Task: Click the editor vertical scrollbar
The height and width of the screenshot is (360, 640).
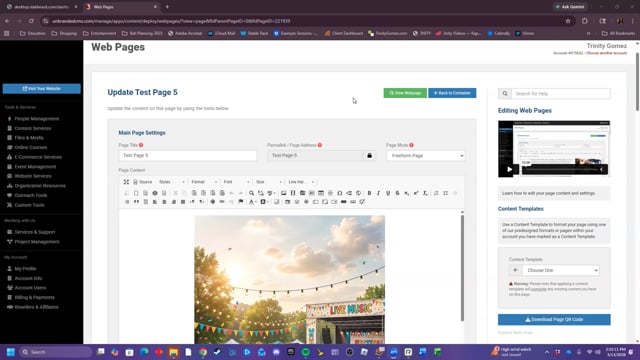Action: click(462, 267)
